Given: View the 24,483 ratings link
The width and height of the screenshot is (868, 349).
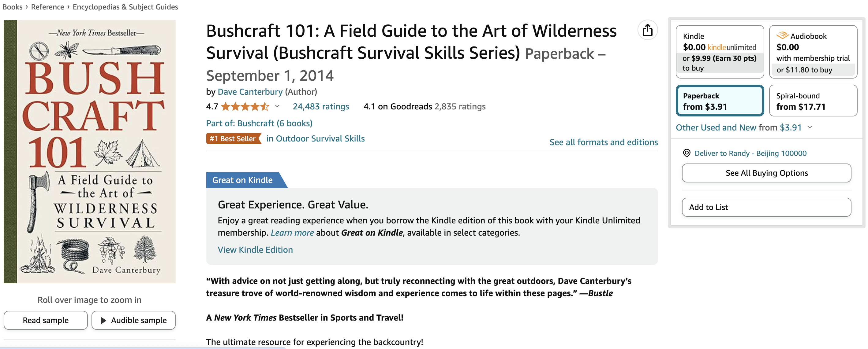Looking at the screenshot, I should (320, 107).
